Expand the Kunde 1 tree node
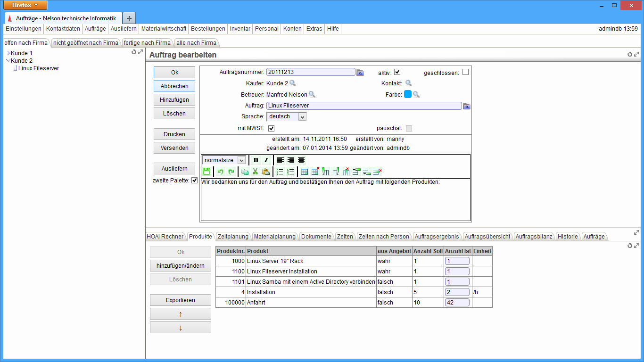 8,53
